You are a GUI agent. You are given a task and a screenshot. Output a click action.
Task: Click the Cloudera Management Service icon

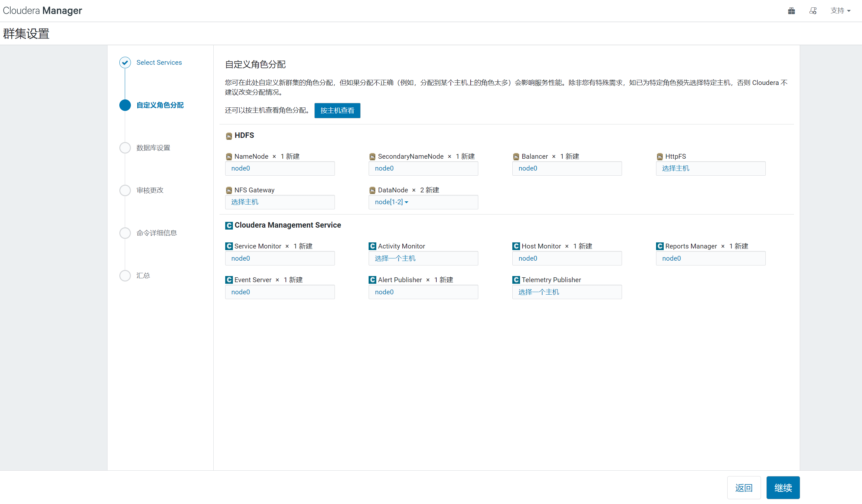[x=229, y=225]
